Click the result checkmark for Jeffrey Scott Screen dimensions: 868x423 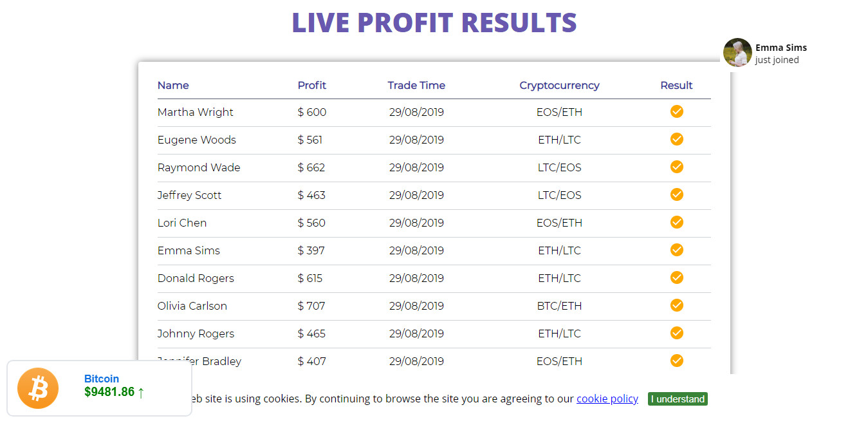676,194
